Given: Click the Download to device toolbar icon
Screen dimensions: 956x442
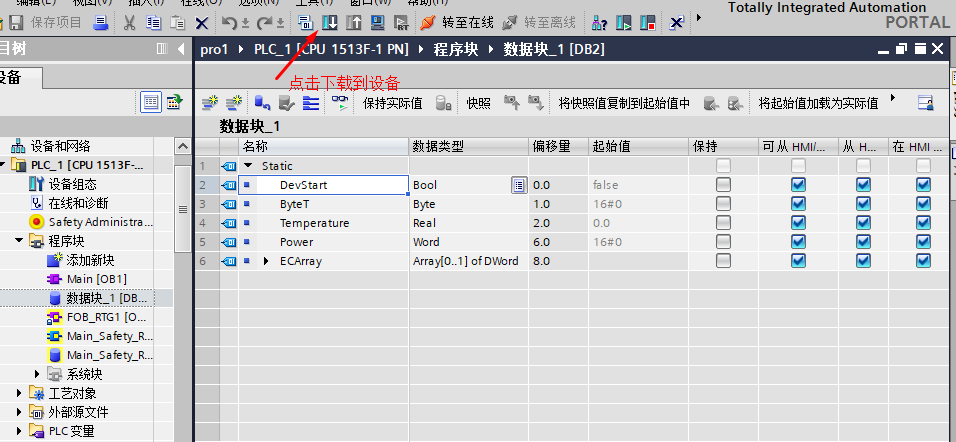Looking at the screenshot, I should coord(330,22).
